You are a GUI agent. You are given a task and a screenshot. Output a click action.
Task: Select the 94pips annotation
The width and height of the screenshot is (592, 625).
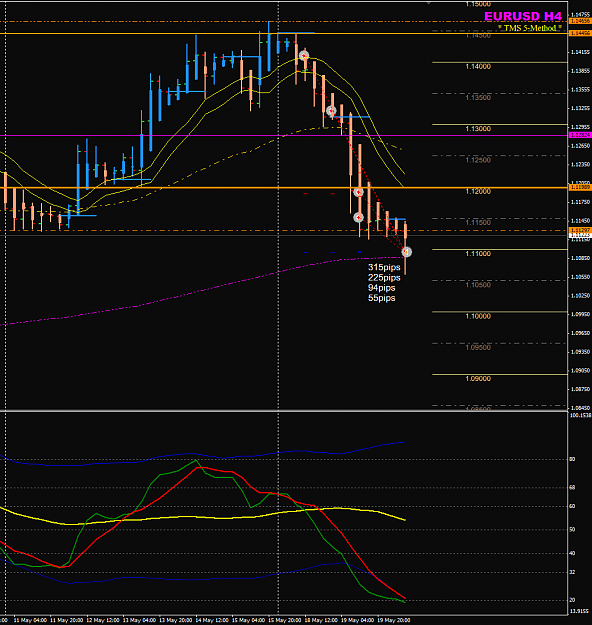(382, 288)
